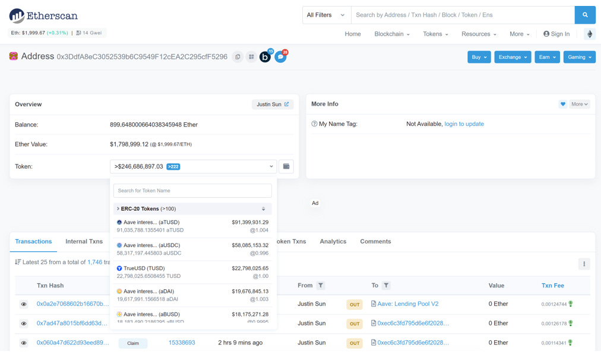The image size is (601, 364).
Task: Open the All Filters dropdown
Action: click(x=327, y=15)
